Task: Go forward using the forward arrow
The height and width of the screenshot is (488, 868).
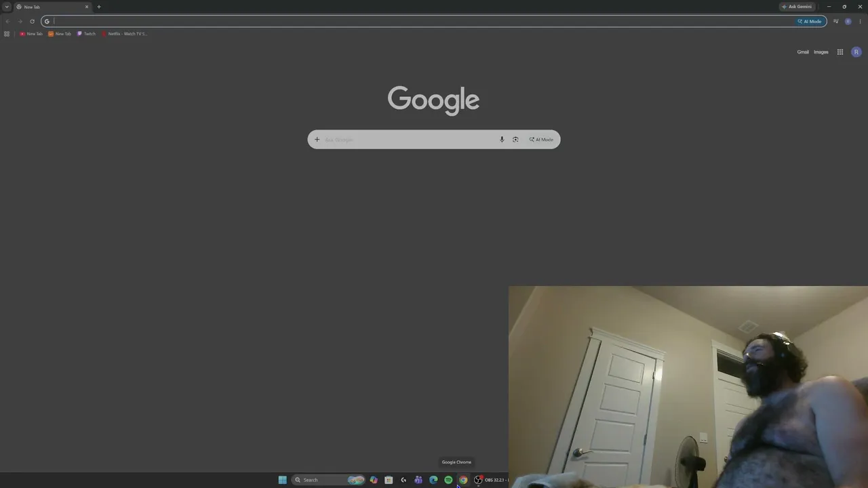Action: [x=20, y=21]
